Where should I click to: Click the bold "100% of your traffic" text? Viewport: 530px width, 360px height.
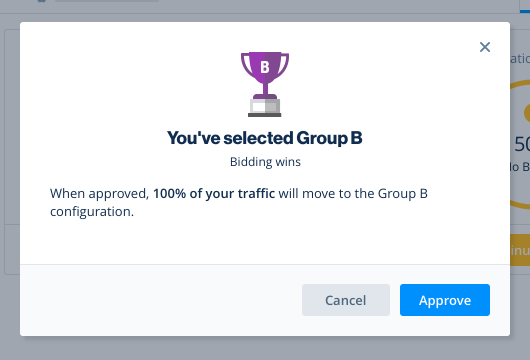pos(214,194)
